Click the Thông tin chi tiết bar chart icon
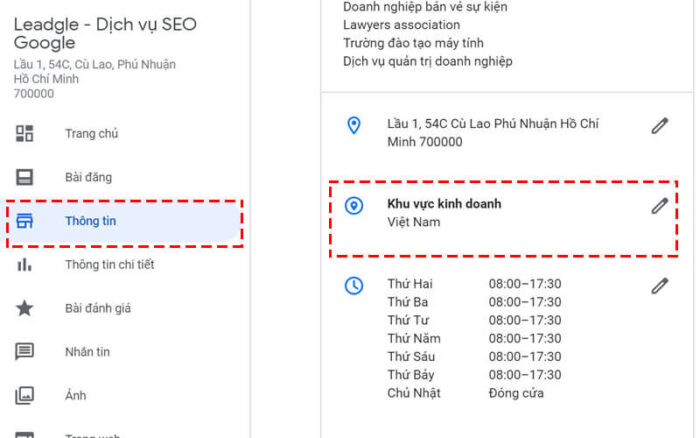Image resolution: width=700 pixels, height=438 pixels. click(25, 264)
